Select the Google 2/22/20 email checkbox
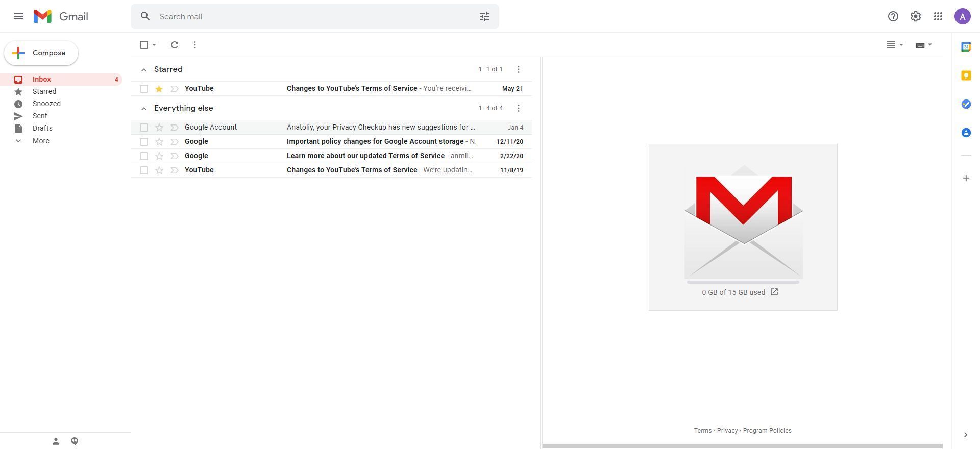Image resolution: width=980 pixels, height=449 pixels. coord(144,156)
